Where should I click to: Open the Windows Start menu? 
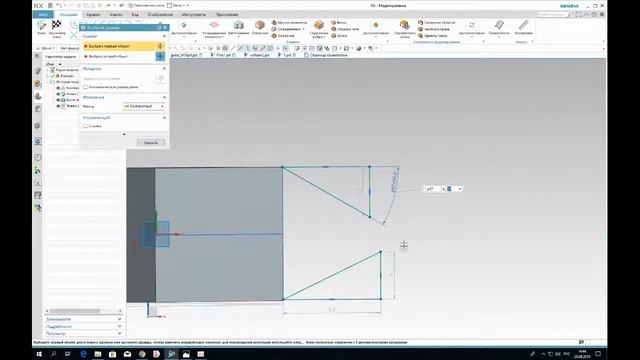tap(39, 354)
